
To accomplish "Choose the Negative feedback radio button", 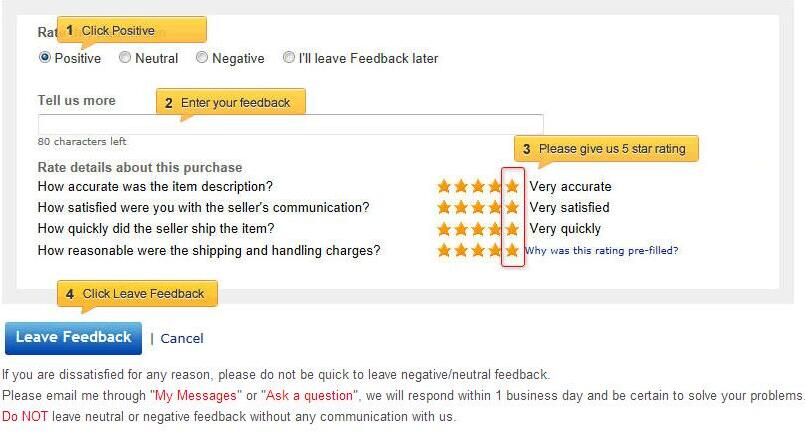I will pos(202,58).
